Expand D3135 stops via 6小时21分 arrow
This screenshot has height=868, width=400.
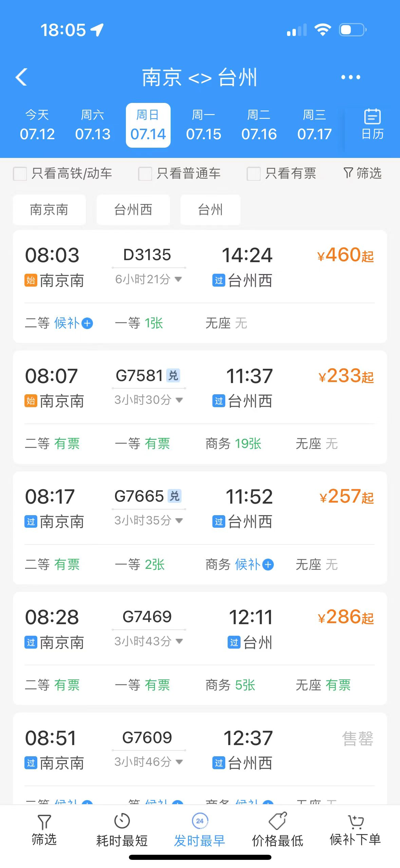click(178, 279)
